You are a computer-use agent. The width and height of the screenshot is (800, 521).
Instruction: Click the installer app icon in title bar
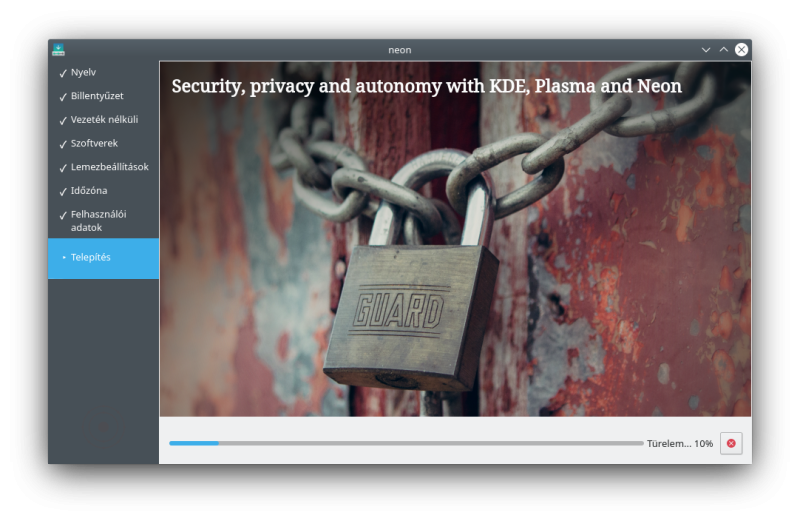[x=59, y=49]
